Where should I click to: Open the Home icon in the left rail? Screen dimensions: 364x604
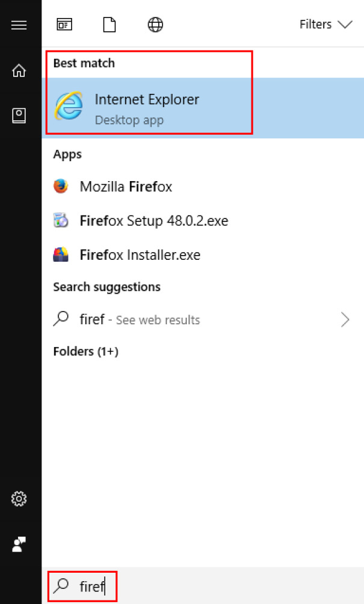pyautogui.click(x=19, y=70)
